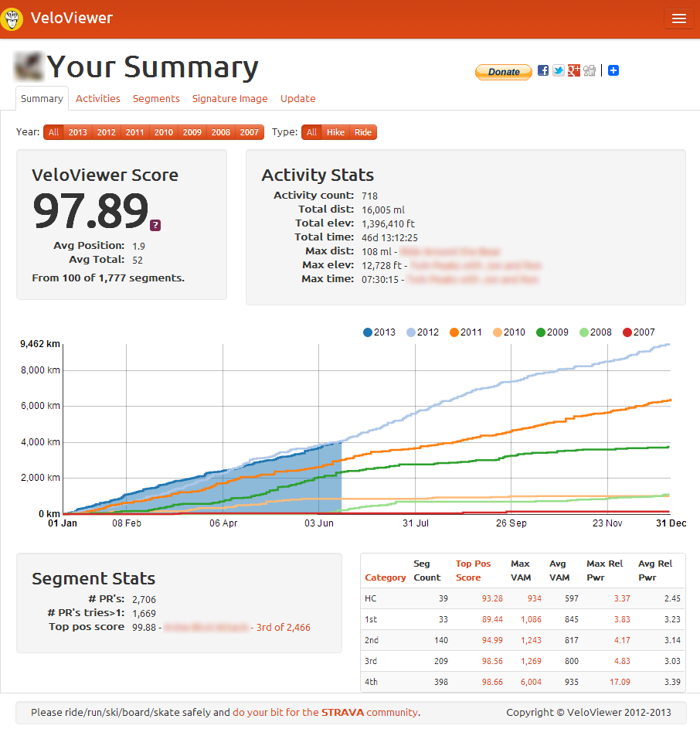The width and height of the screenshot is (700, 729).
Task: Filter by year 2009
Action: point(192,132)
